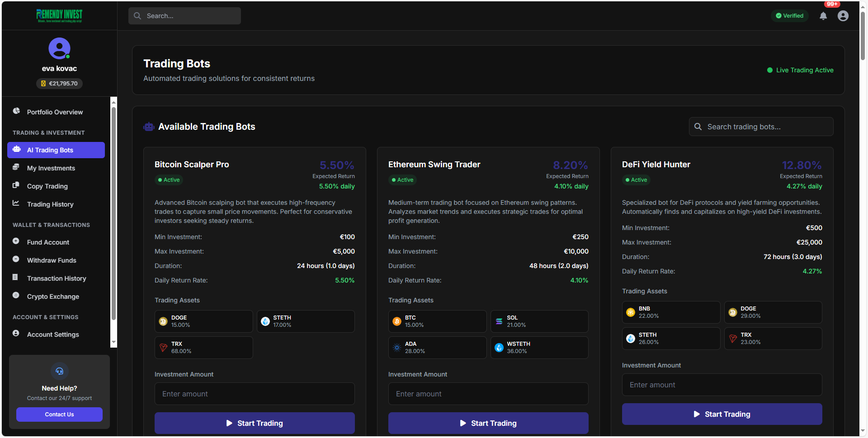Click the TRX icon in Bitcoin Scalper Pro
Screen dimensions: 868x438
163,348
